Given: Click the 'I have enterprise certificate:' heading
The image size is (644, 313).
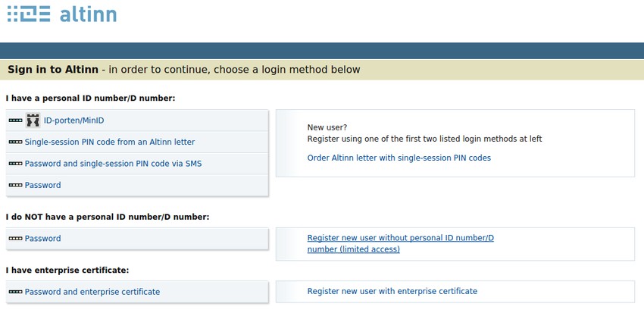Looking at the screenshot, I should [x=67, y=271].
